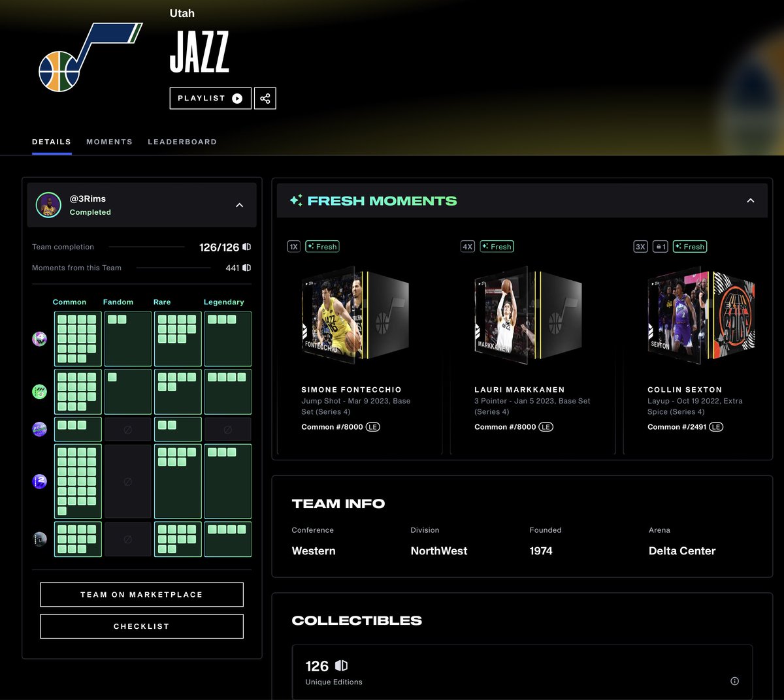Click the moment icon beside 126 Unique Editions
Screen dimensions: 784x700
(x=342, y=665)
